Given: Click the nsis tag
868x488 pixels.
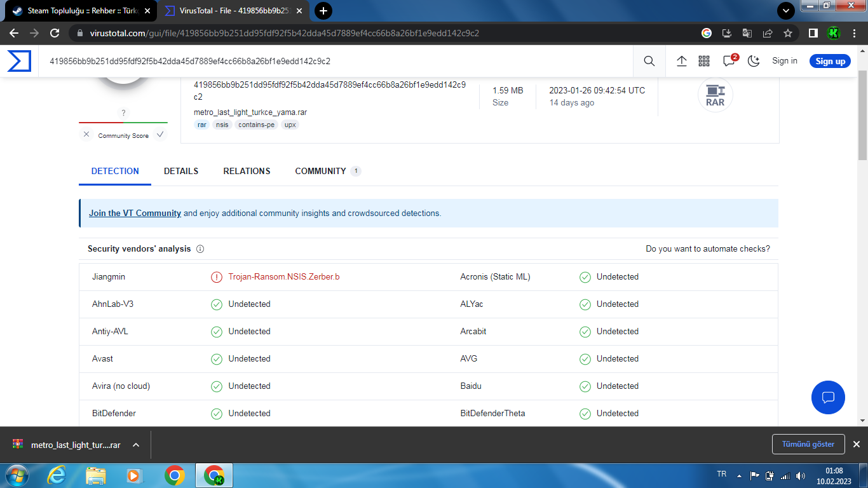Looking at the screenshot, I should pyautogui.click(x=222, y=125).
